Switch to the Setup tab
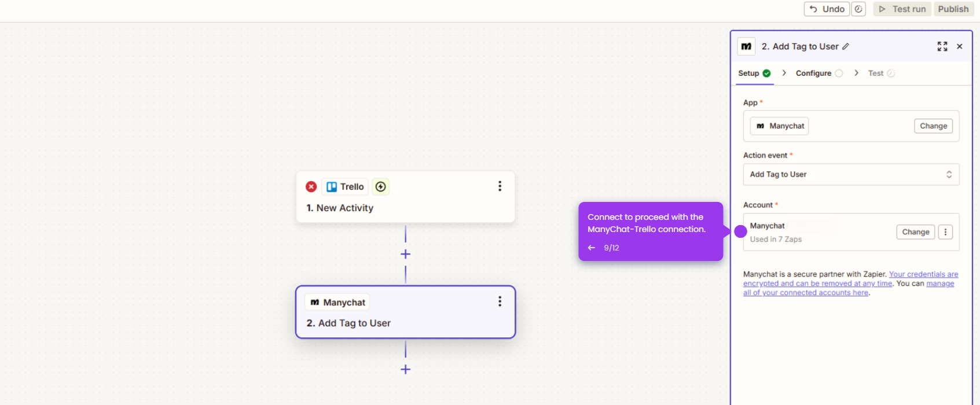 754,73
